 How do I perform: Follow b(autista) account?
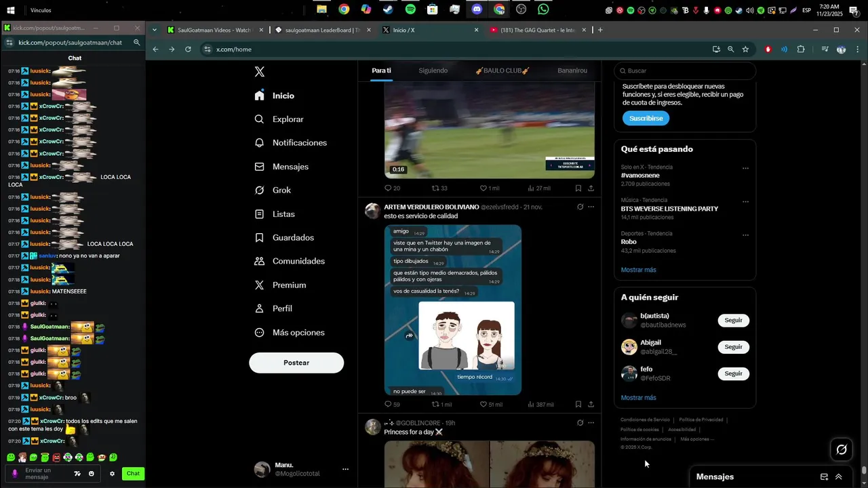coord(733,320)
